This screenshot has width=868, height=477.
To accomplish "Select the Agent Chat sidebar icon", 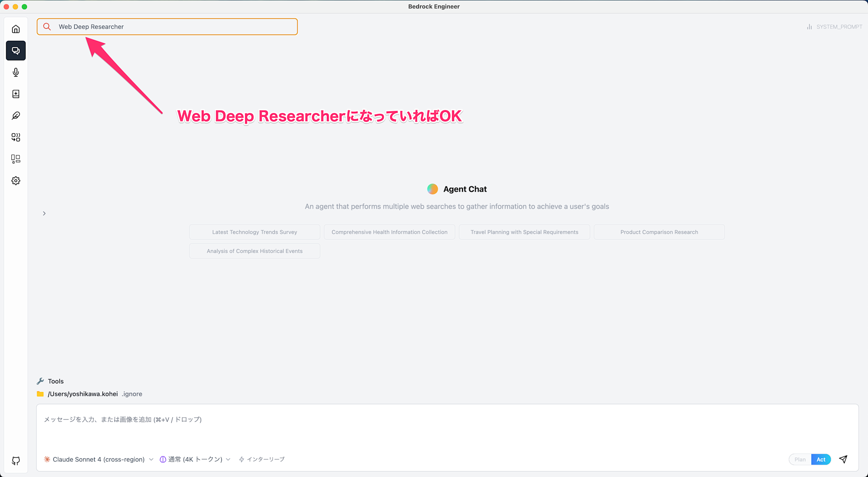I will point(16,51).
